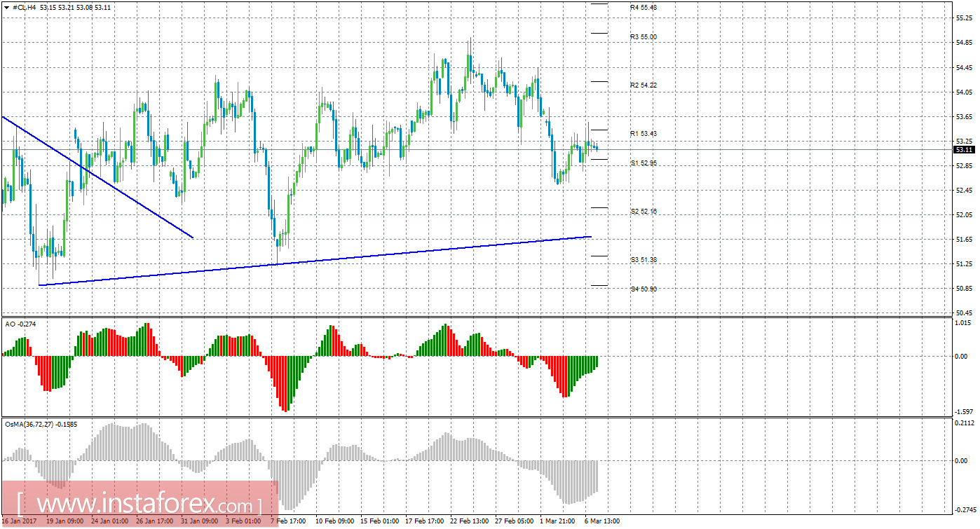This screenshot has height=529, width=980.
Task: Click 55.25 on the price axis
Action: pyautogui.click(x=963, y=19)
